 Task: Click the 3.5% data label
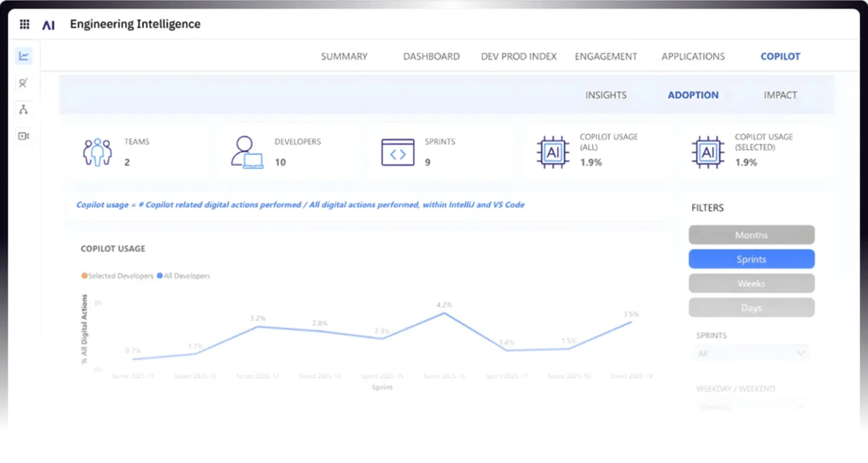tap(631, 314)
